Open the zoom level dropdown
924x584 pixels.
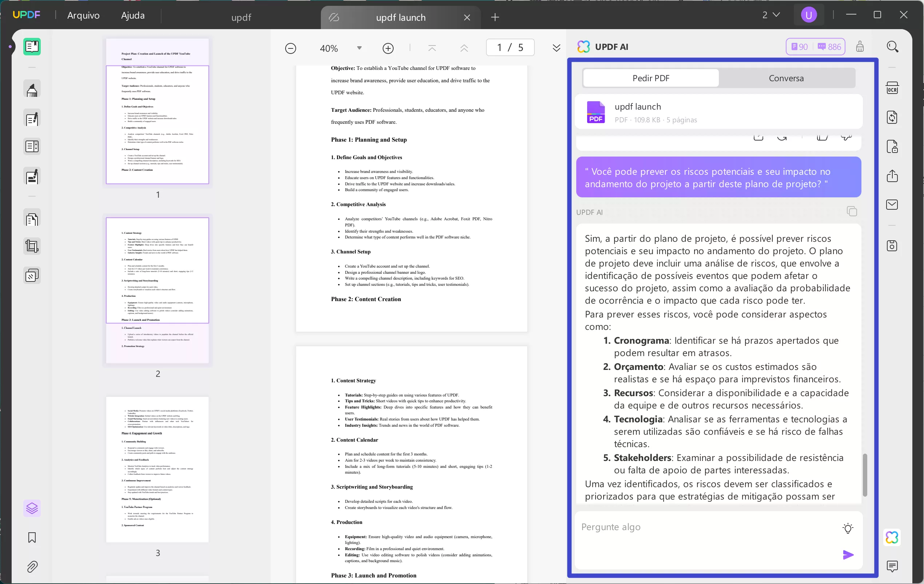tap(359, 48)
